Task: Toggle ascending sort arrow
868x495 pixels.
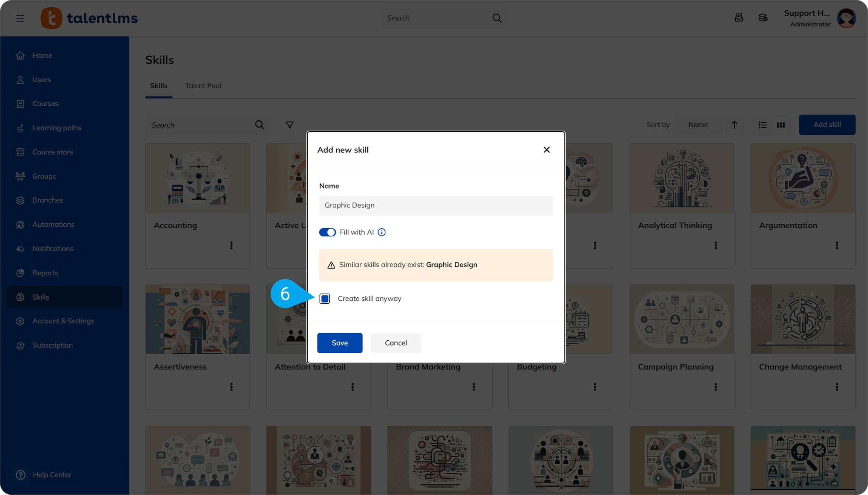Action: tap(734, 125)
